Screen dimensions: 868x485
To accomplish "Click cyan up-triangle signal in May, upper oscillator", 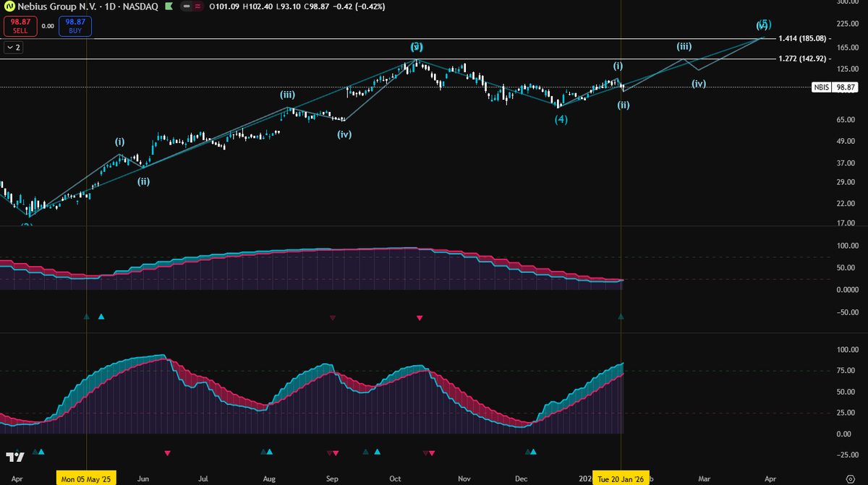I will pyautogui.click(x=101, y=317).
